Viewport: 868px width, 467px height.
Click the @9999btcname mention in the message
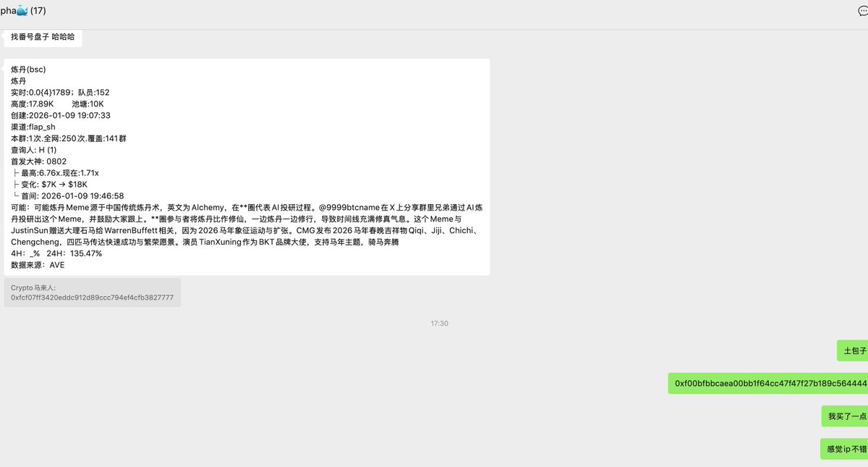tap(347, 207)
